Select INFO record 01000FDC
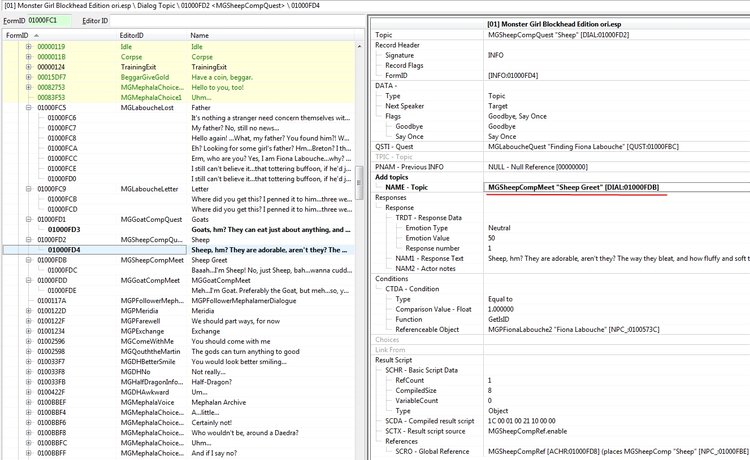The height and width of the screenshot is (460, 750). (x=179, y=270)
